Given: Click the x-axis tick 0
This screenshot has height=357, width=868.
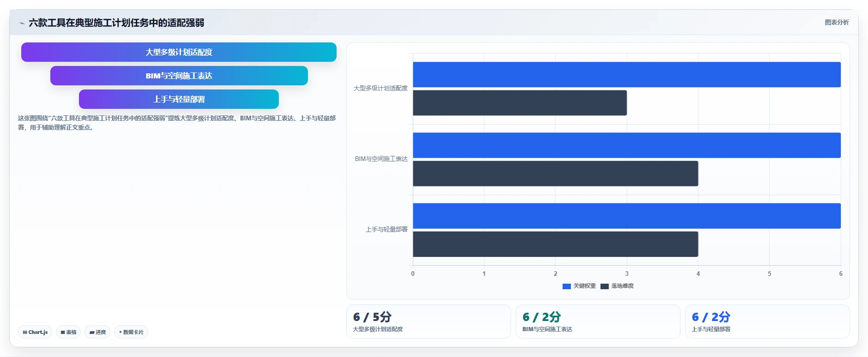Looking at the screenshot, I should (x=413, y=274).
